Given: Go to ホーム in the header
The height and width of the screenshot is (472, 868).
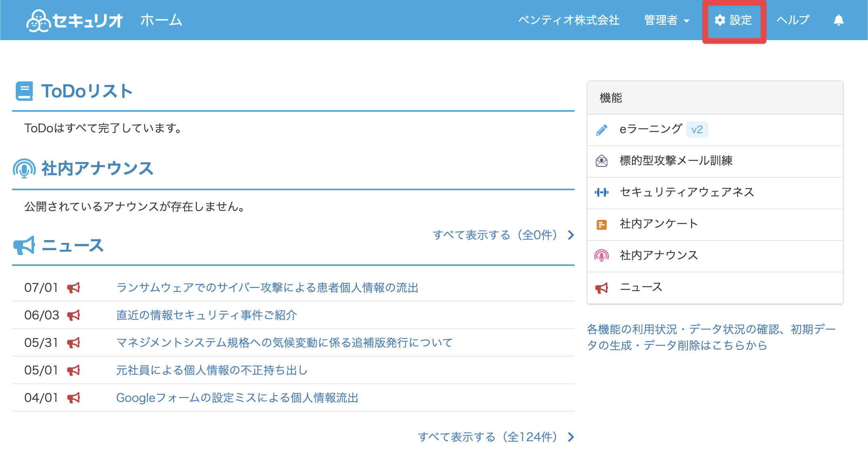Looking at the screenshot, I should (x=161, y=20).
